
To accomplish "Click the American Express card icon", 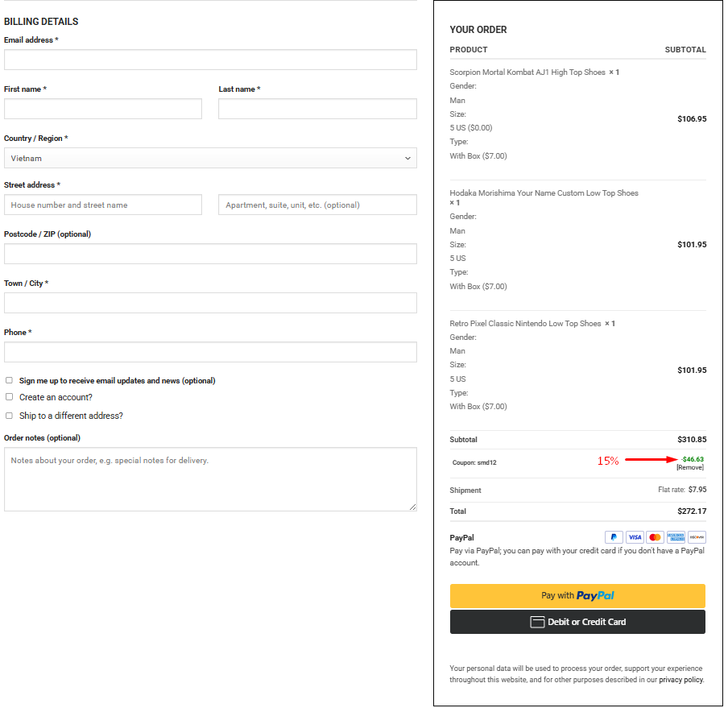I will pyautogui.click(x=676, y=537).
